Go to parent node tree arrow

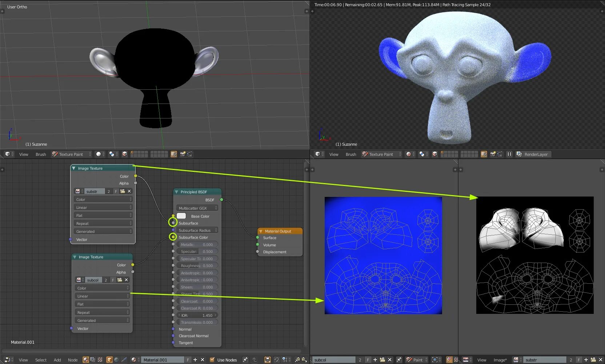255,360
